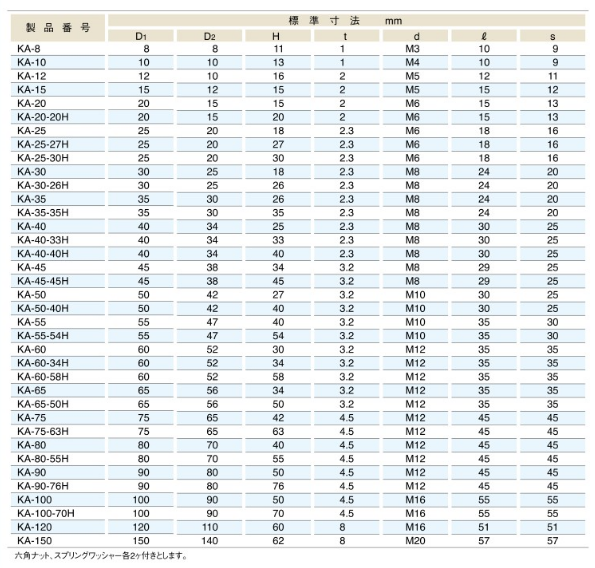Image resolution: width=595 pixels, height=568 pixels.
Task: Select product number KA-120
Action: tap(35, 527)
